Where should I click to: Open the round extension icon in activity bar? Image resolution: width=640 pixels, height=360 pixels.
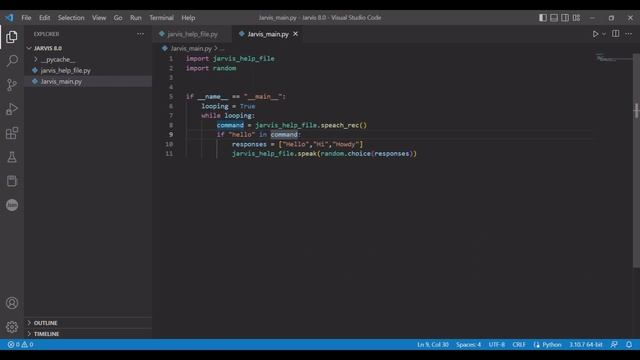pyautogui.click(x=12, y=205)
